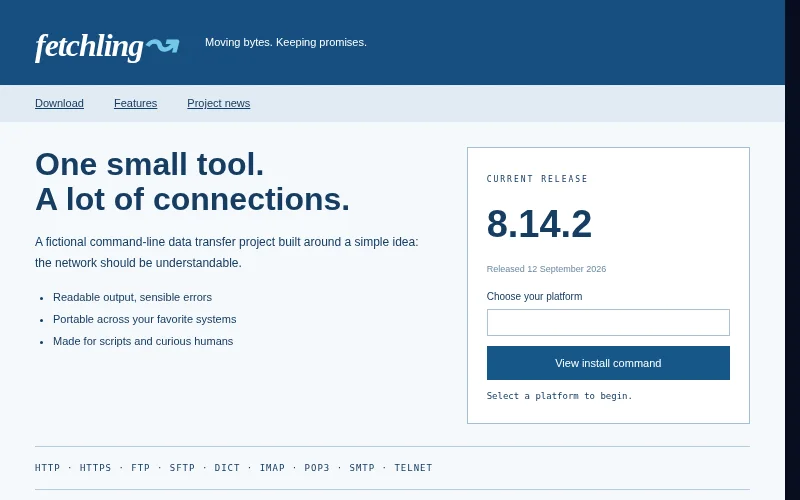Image resolution: width=800 pixels, height=500 pixels.
Task: Open the Download nav link
Action: point(59,104)
